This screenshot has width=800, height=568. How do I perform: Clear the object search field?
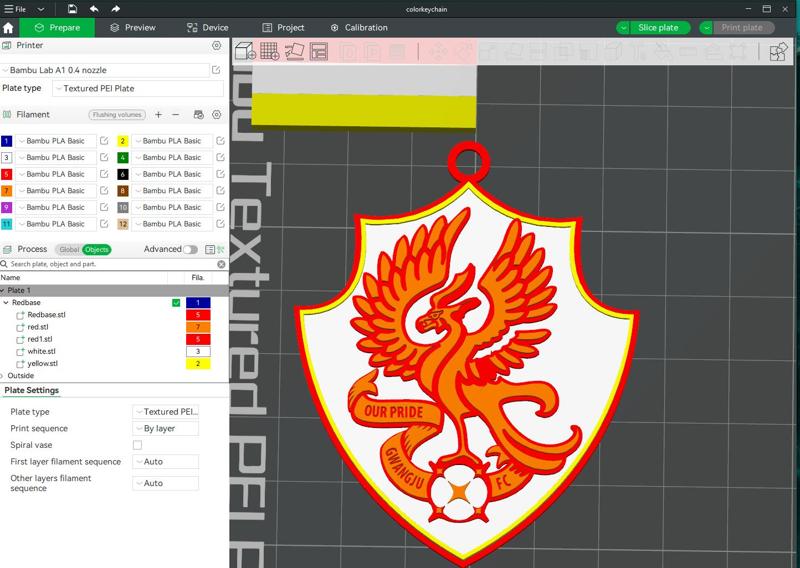tap(221, 264)
